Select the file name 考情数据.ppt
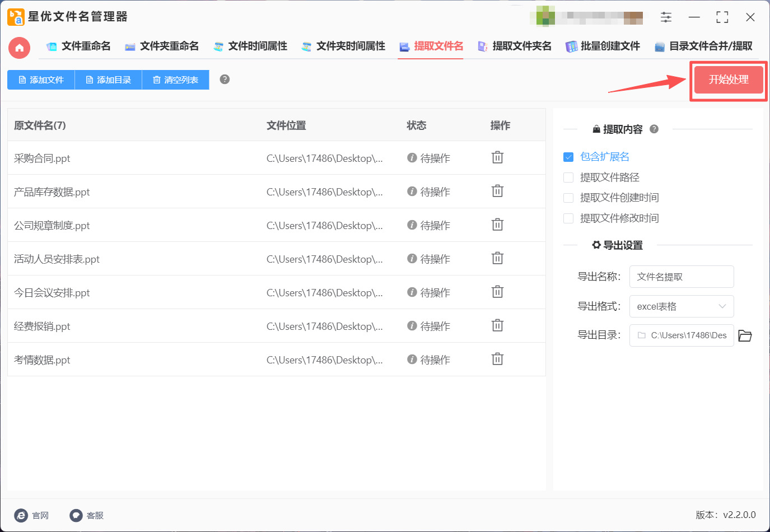The height and width of the screenshot is (532, 770). pyautogui.click(x=42, y=360)
